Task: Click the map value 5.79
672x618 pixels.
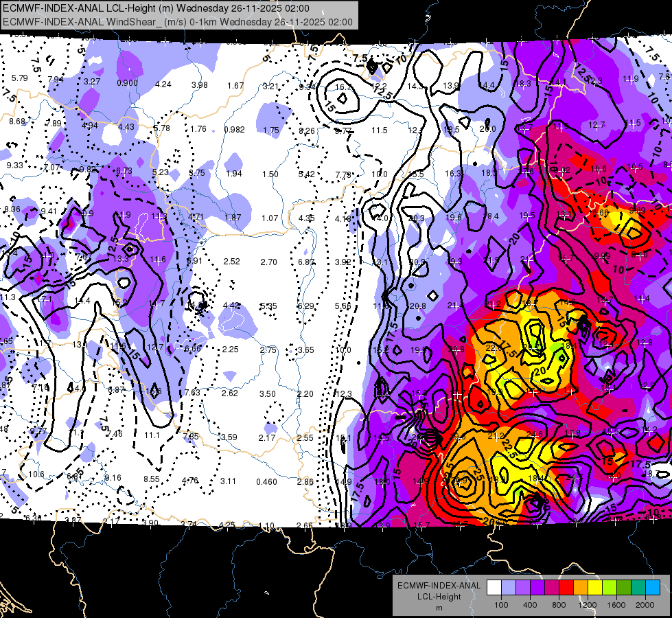Action: point(19,78)
